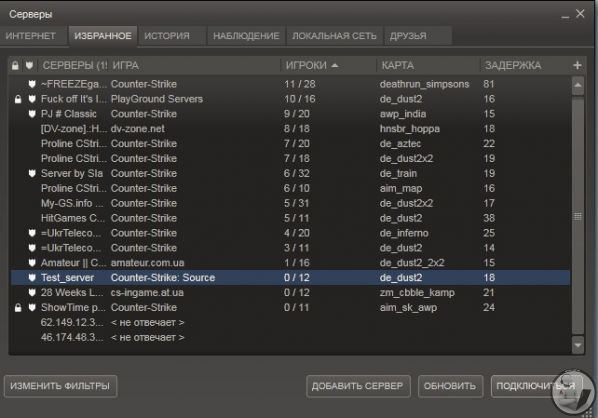This screenshot has height=418, width=598.
Task: Click shield icon beside ~FREEZEga server
Action: 32,84
